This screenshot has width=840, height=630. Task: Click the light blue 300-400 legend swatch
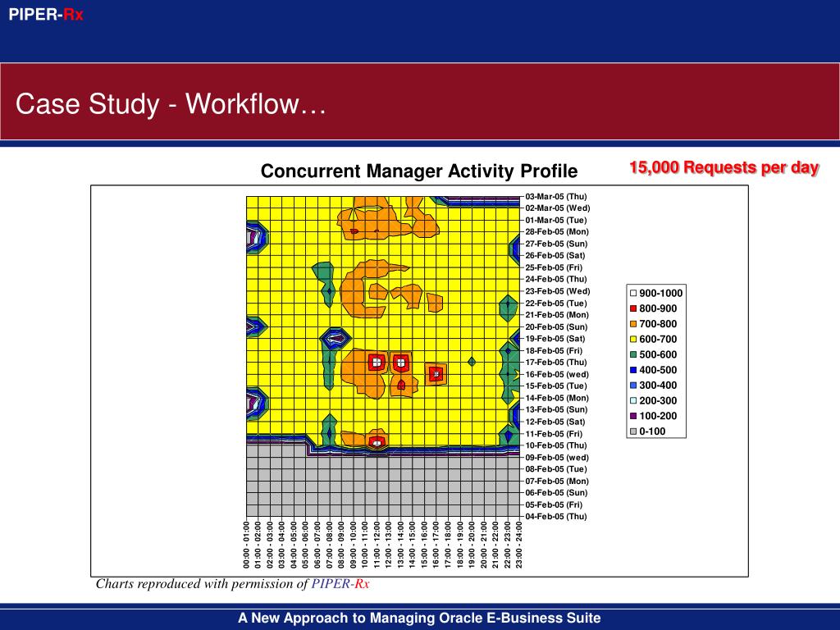(x=633, y=386)
